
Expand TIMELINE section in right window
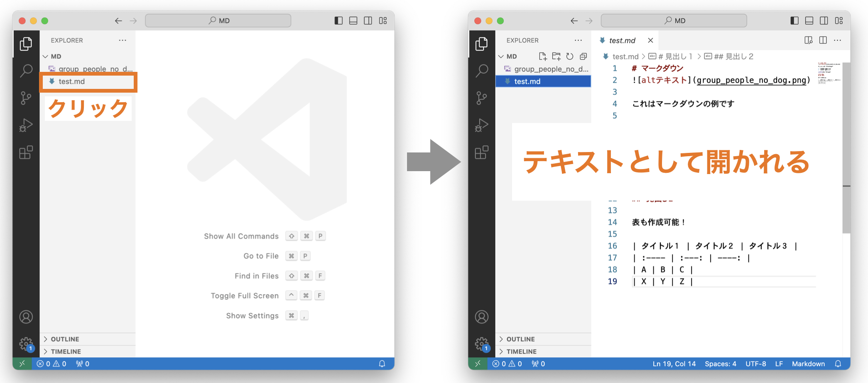543,351
